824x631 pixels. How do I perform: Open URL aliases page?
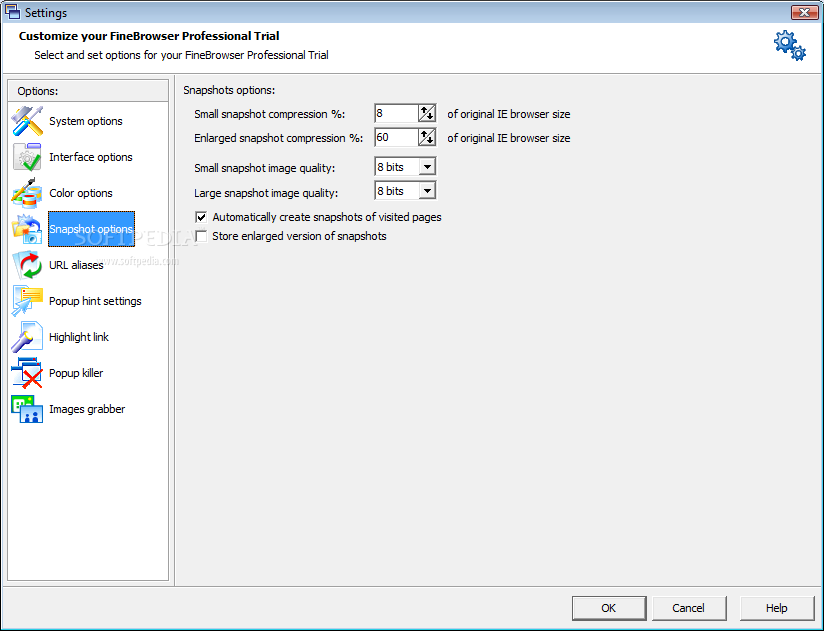tap(76, 265)
